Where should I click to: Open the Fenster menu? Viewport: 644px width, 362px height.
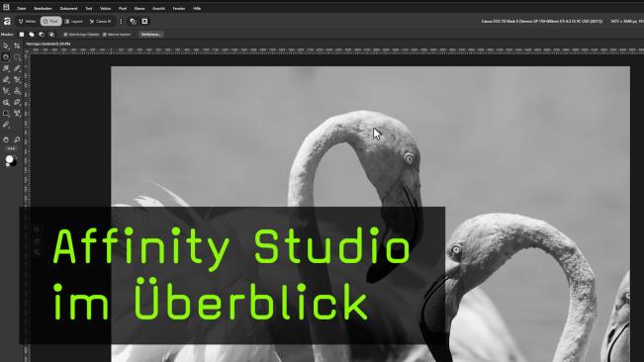pyautogui.click(x=179, y=8)
